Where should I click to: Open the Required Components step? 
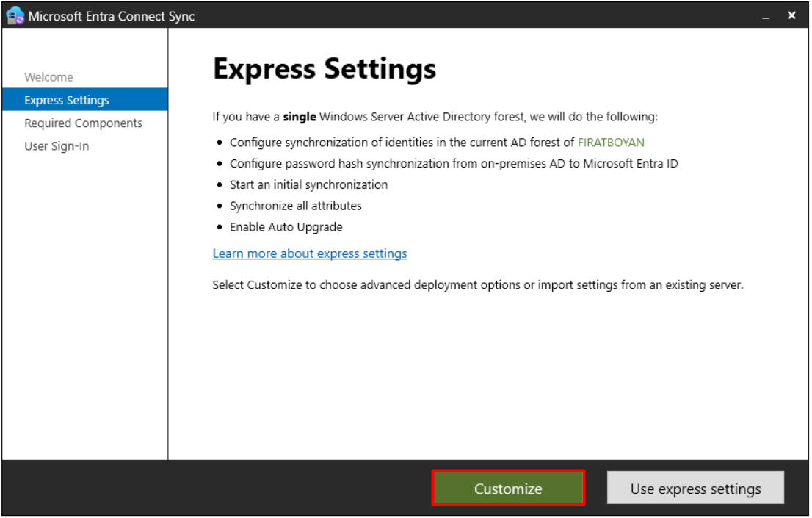[83, 123]
